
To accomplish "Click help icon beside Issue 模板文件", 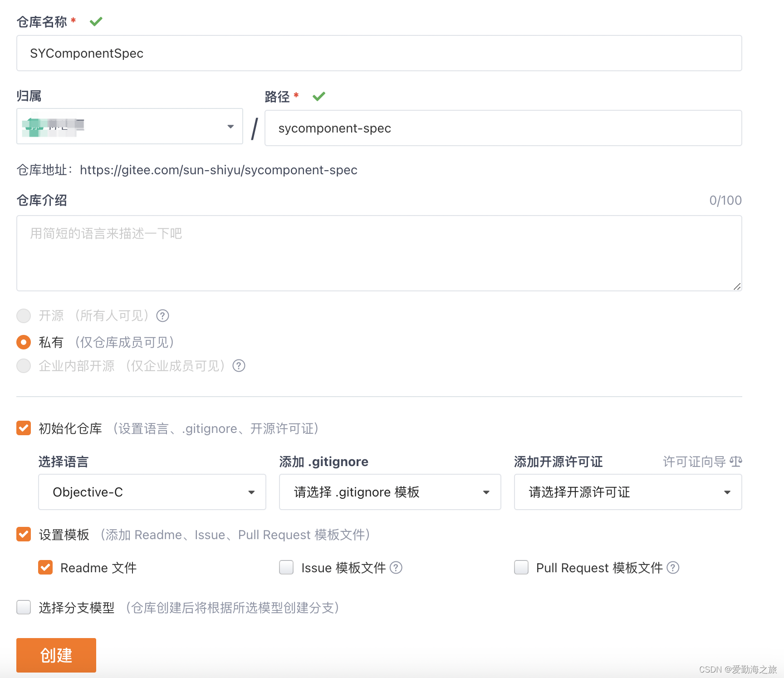I will (396, 568).
